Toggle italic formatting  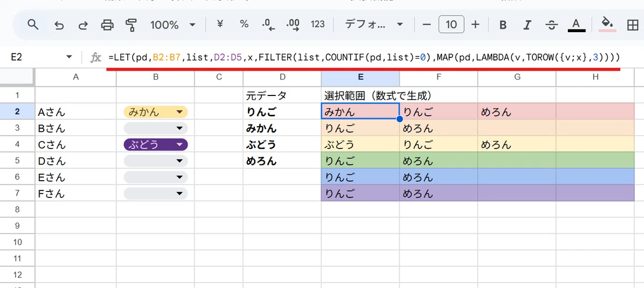click(527, 25)
